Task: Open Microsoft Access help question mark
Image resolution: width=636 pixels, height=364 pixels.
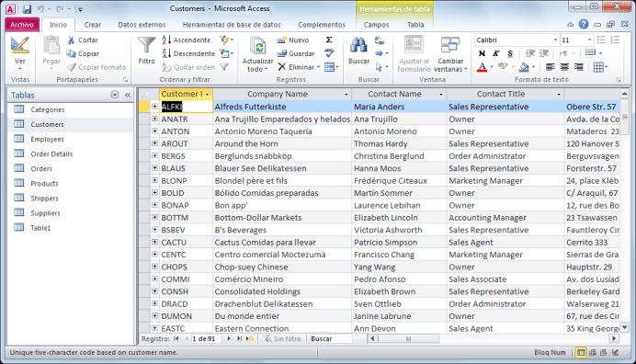Action: [584, 24]
